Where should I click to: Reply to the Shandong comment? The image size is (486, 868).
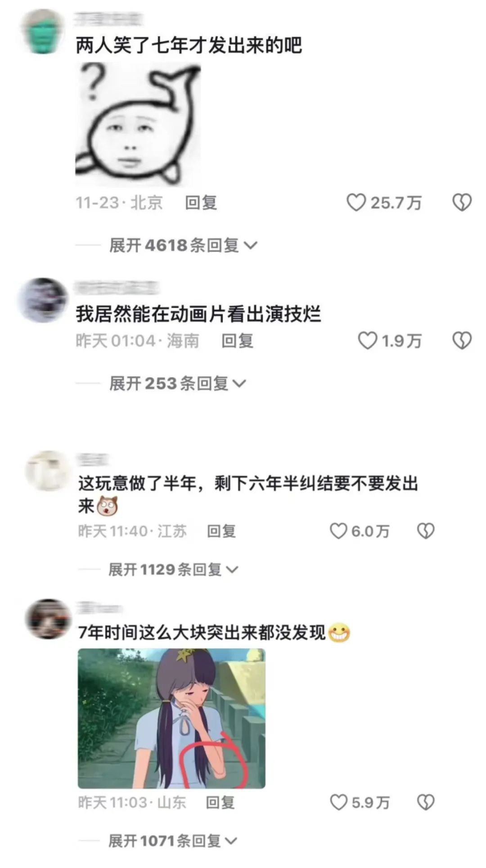click(x=220, y=802)
